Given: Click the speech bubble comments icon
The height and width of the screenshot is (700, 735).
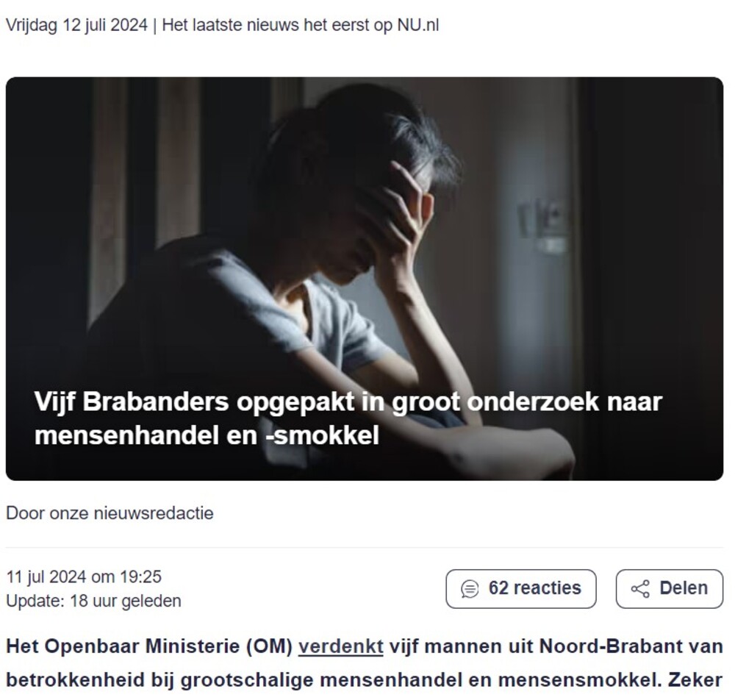Looking at the screenshot, I should point(470,589).
